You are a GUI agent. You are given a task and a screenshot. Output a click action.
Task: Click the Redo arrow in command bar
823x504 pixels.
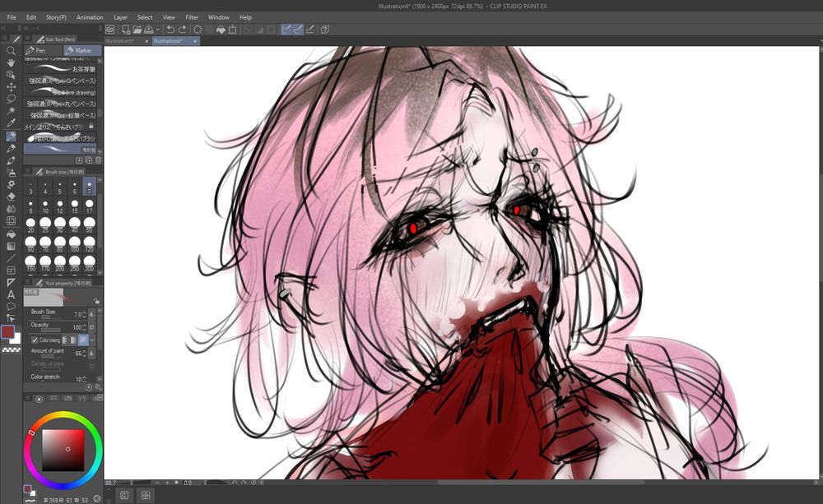click(x=182, y=30)
